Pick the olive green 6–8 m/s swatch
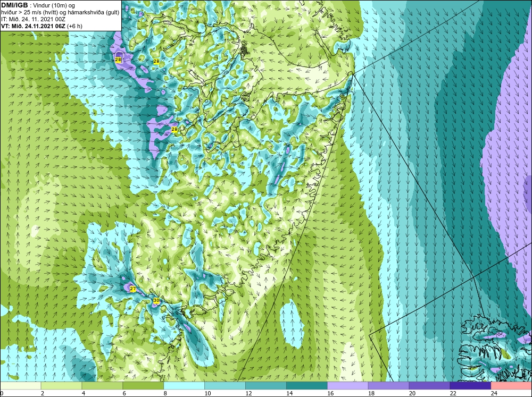Screen dimensions: 532x397 pos(143,385)
